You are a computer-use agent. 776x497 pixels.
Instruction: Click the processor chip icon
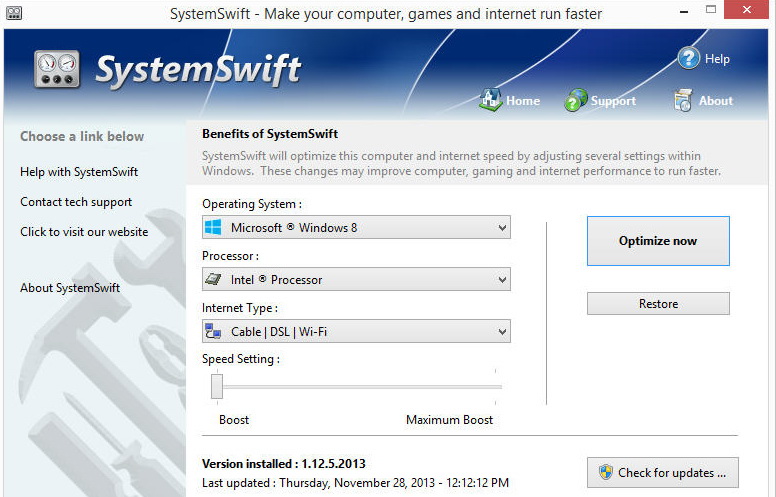pyautogui.click(x=213, y=279)
